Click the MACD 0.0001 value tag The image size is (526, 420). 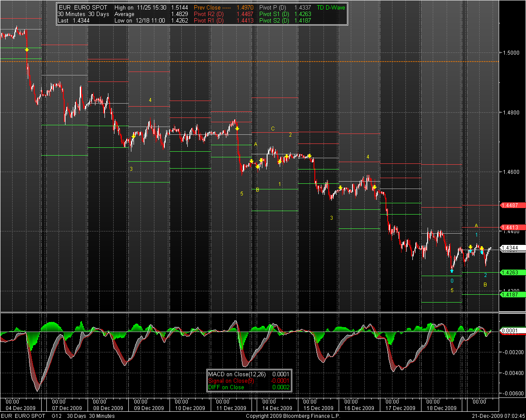coord(513,331)
